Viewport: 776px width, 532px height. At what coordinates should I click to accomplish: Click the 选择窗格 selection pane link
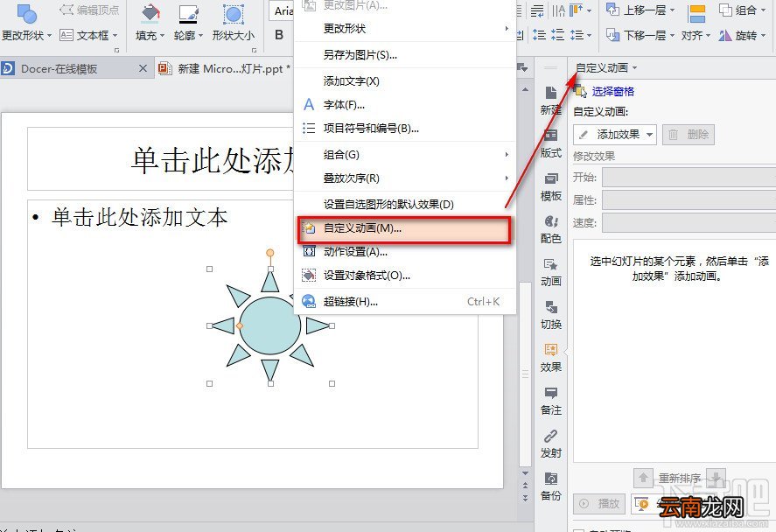click(612, 91)
